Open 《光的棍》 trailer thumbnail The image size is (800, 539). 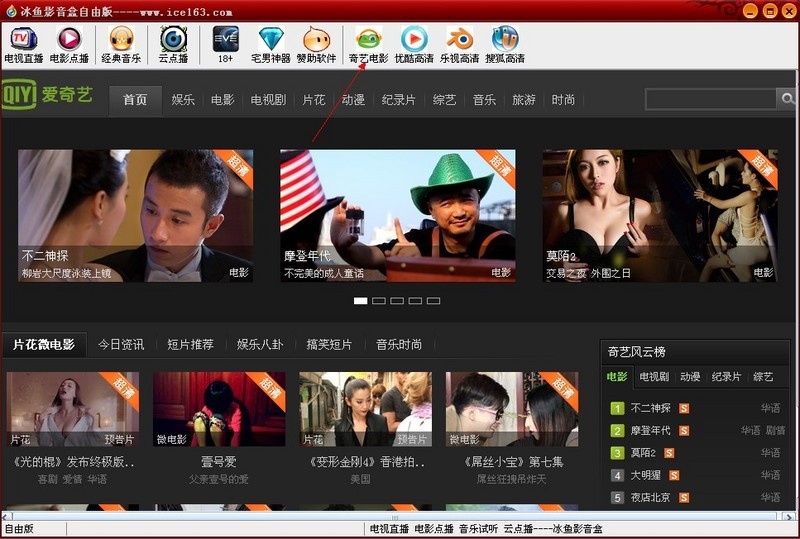[72, 409]
